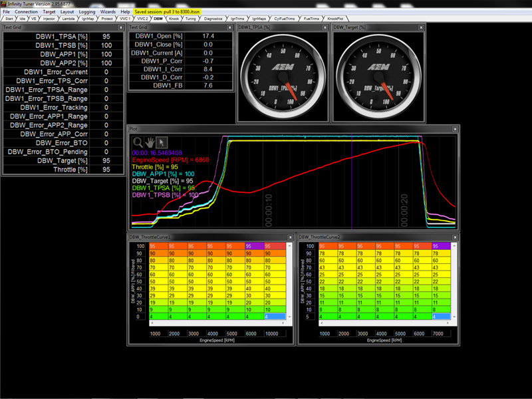Click the DBW_Target [%] dial gauge
Image resolution: width=532 pixels, height=399 pixels.
(378, 76)
